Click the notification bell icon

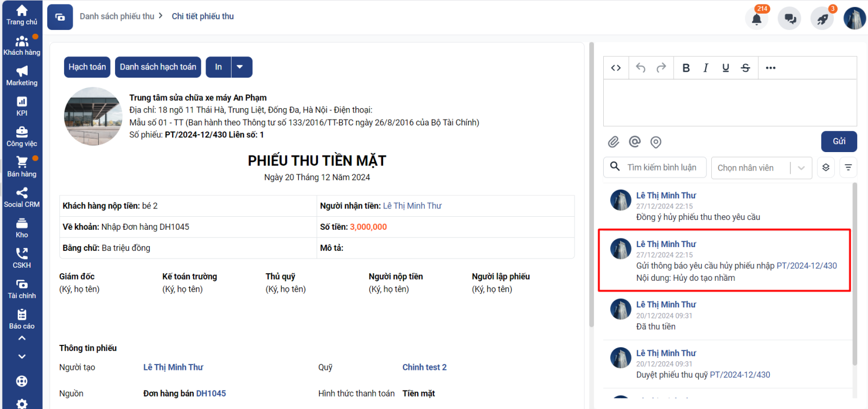[757, 19]
